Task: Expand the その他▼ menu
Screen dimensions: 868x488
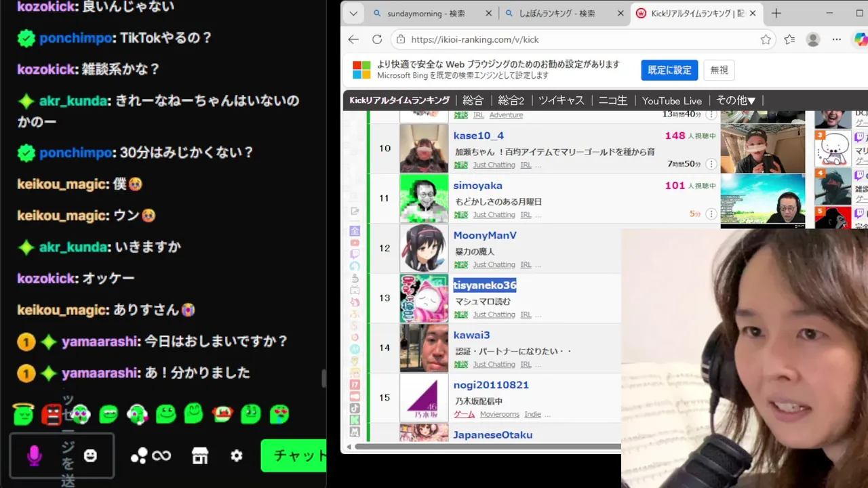Action: click(x=736, y=100)
